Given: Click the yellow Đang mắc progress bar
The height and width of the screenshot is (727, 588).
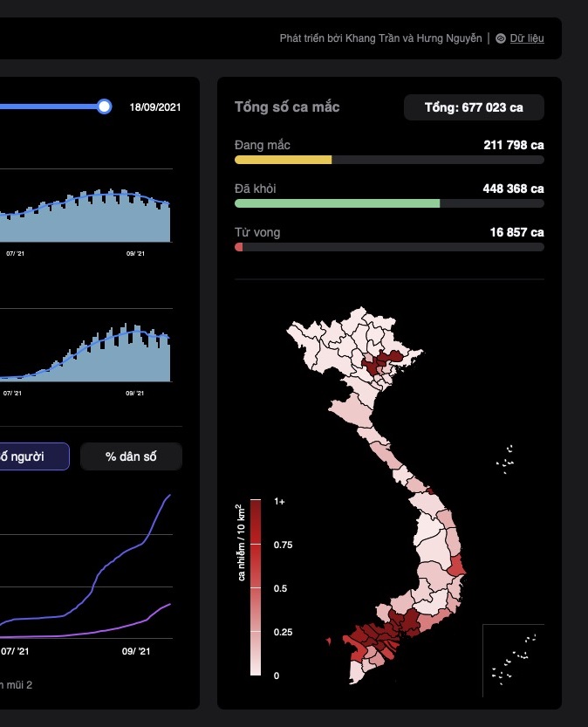Looking at the screenshot, I should (284, 160).
